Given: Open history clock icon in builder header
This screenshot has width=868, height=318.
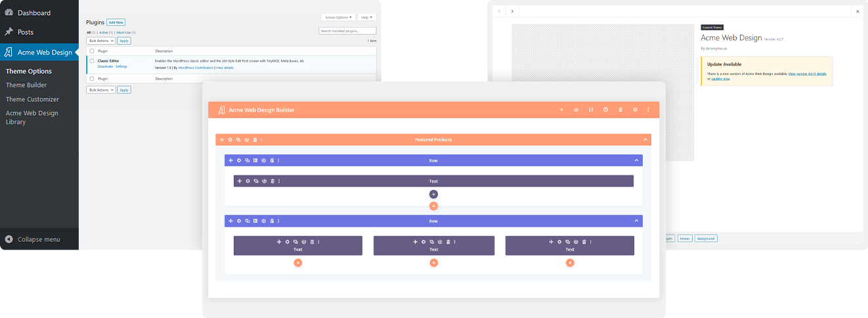Looking at the screenshot, I should 605,110.
